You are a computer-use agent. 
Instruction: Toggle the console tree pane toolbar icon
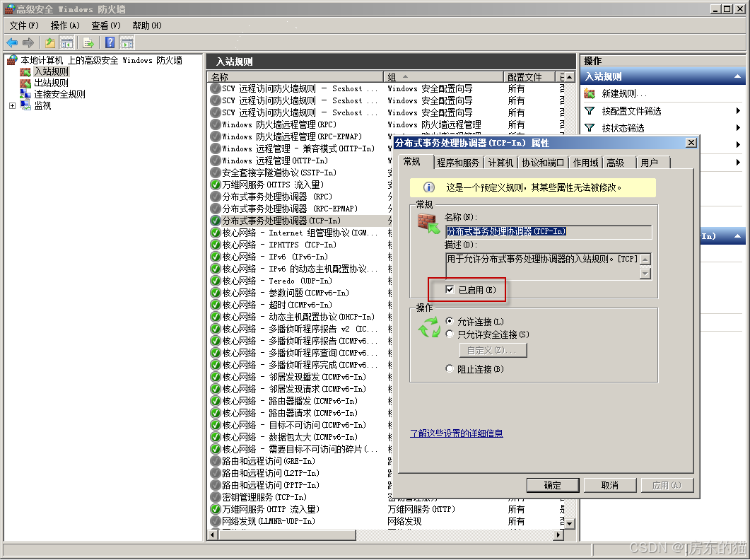click(x=66, y=42)
